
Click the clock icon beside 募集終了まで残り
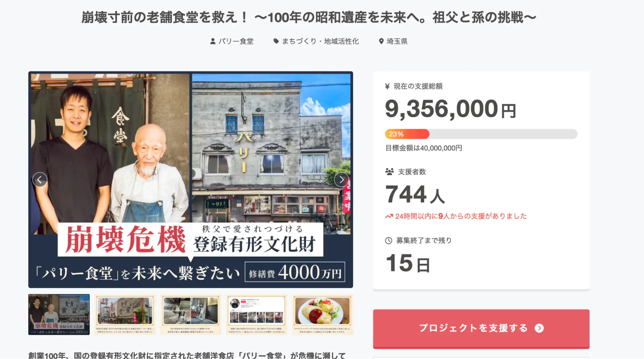click(389, 241)
